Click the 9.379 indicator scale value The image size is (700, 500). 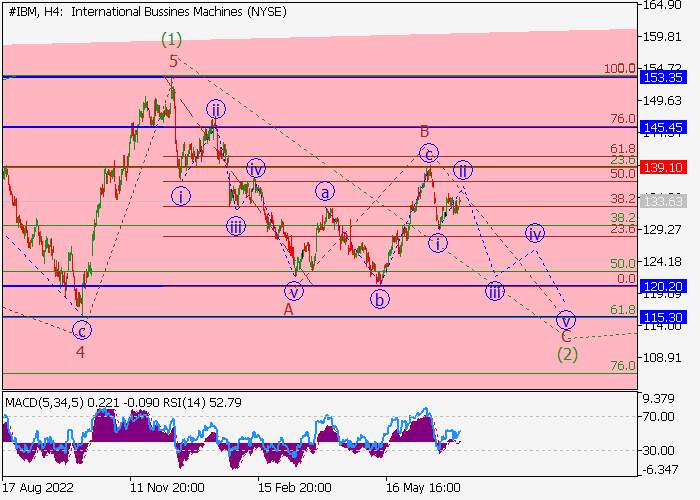658,399
